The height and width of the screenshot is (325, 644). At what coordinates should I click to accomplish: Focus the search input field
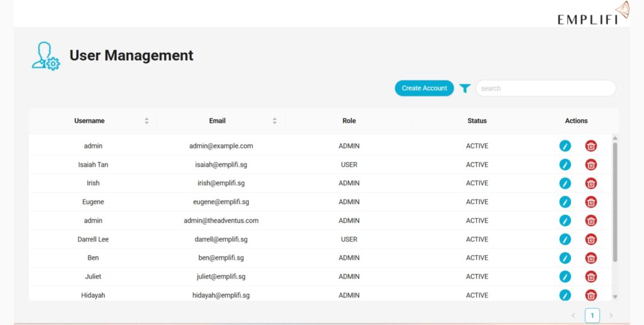(545, 89)
